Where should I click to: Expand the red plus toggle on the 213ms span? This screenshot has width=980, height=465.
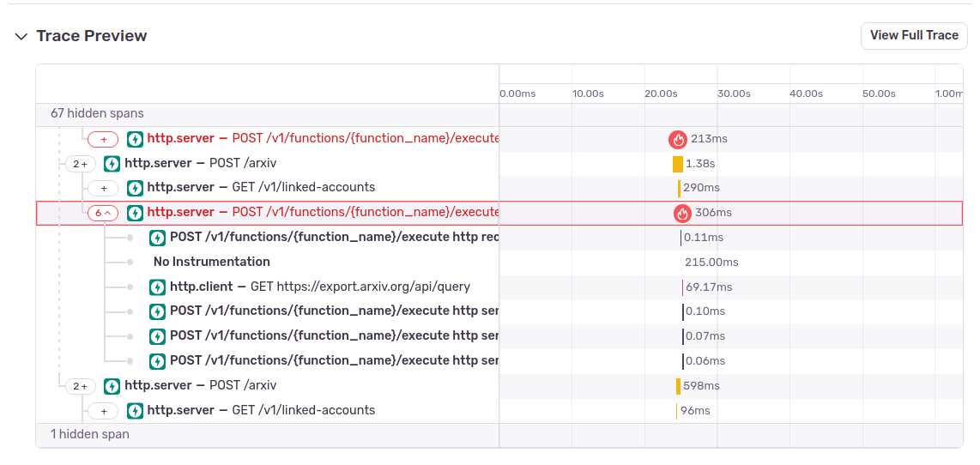coord(103,139)
